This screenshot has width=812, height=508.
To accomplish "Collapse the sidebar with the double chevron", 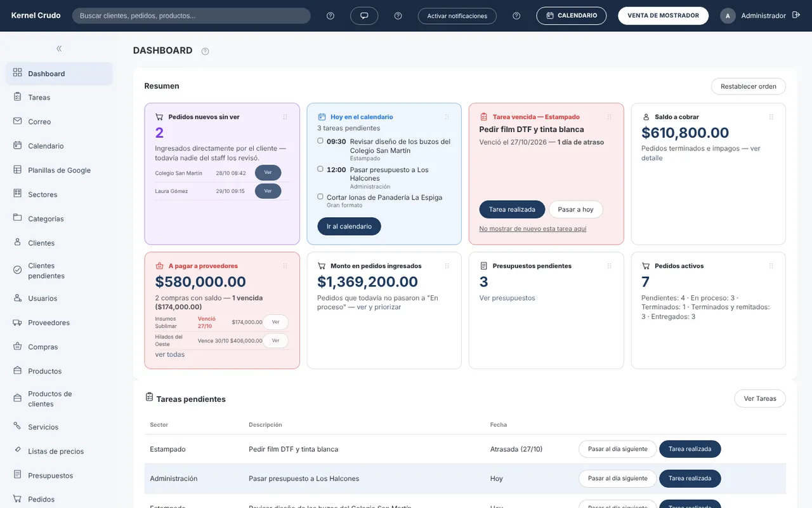I will [59, 49].
